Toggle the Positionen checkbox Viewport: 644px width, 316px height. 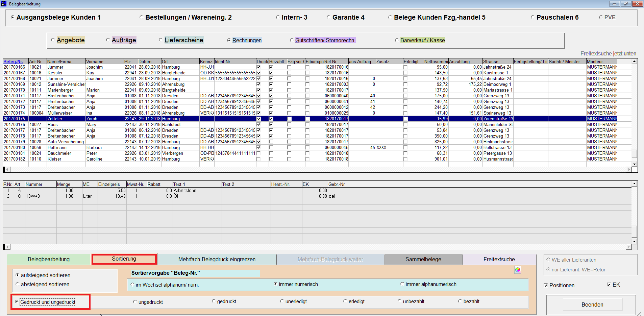click(x=546, y=285)
